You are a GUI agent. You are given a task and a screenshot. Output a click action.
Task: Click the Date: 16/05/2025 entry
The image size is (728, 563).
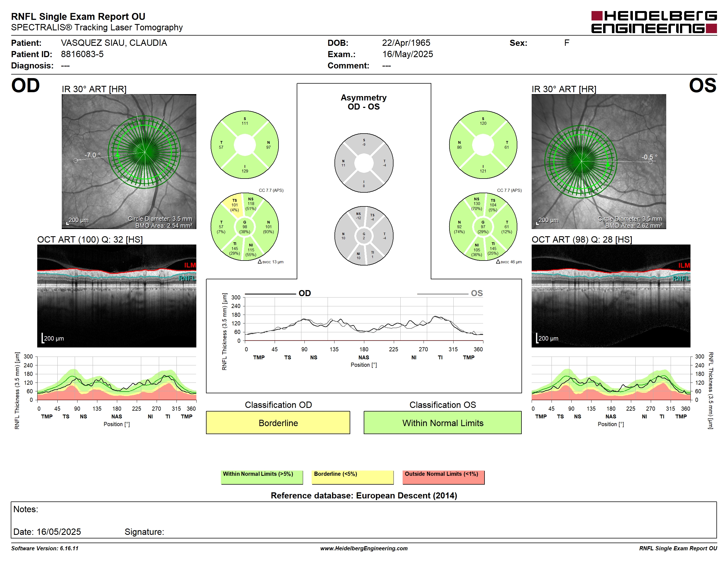pos(47,532)
